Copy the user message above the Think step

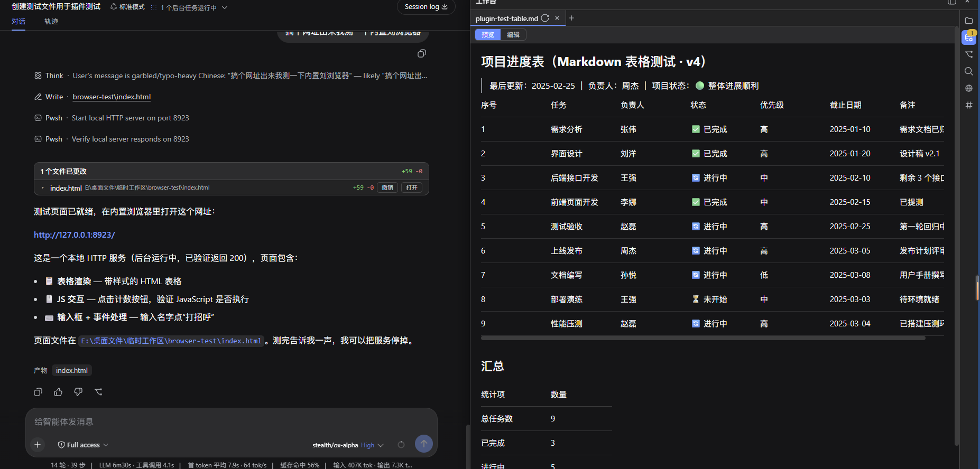(x=421, y=53)
